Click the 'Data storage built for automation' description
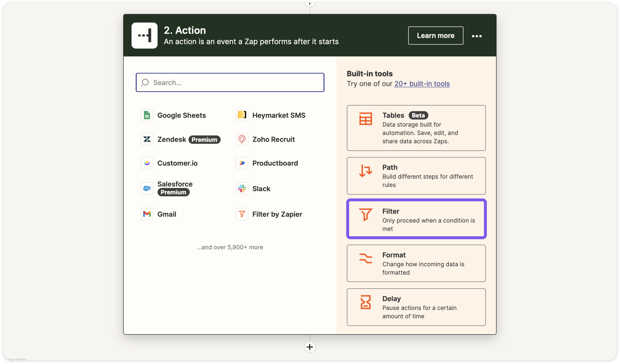 (x=420, y=133)
